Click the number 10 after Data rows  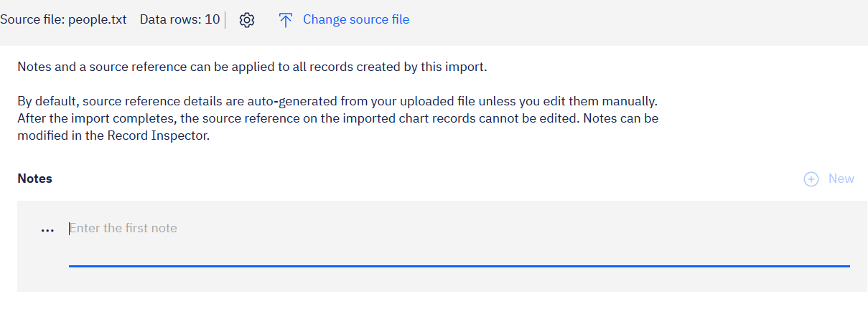pyautogui.click(x=212, y=19)
